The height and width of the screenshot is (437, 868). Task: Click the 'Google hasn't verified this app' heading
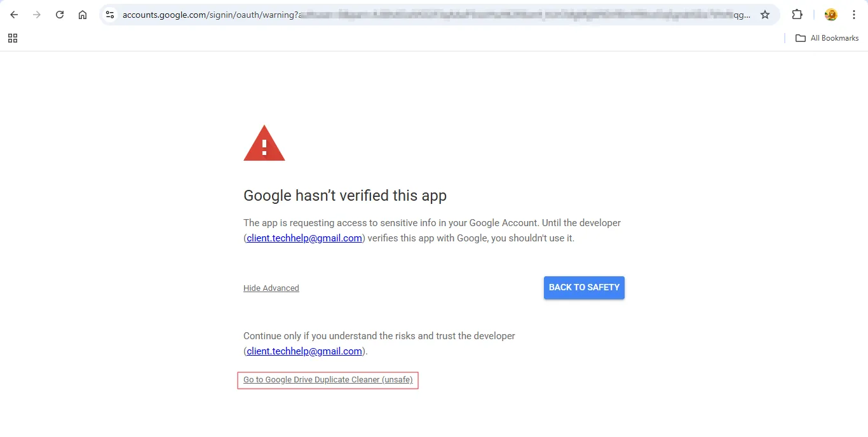345,196
